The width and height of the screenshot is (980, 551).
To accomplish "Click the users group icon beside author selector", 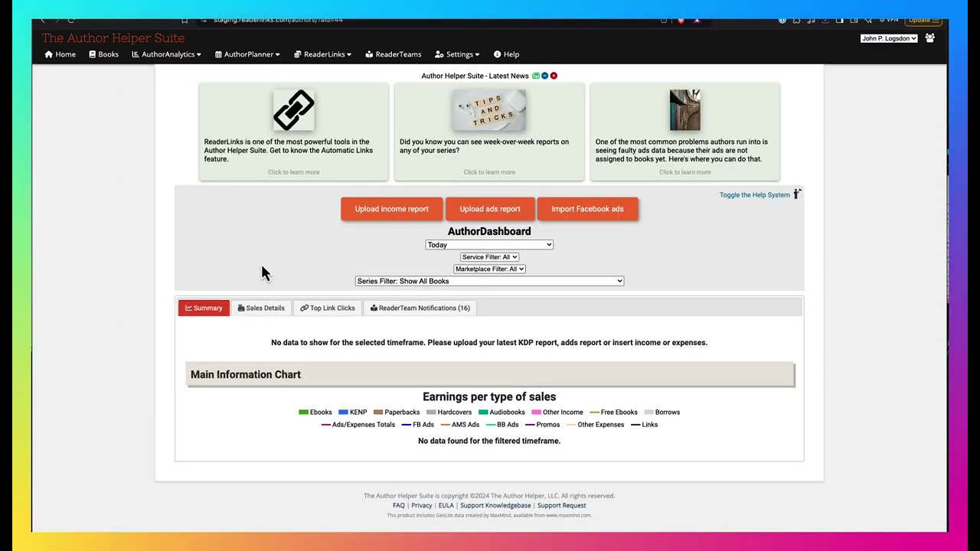I will click(x=929, y=38).
